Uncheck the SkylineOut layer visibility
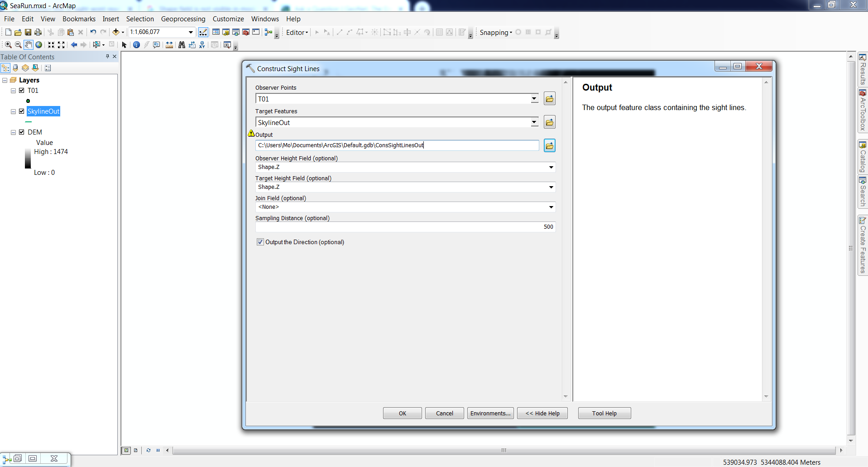Screen dimensions: 868x467 [x=21, y=111]
